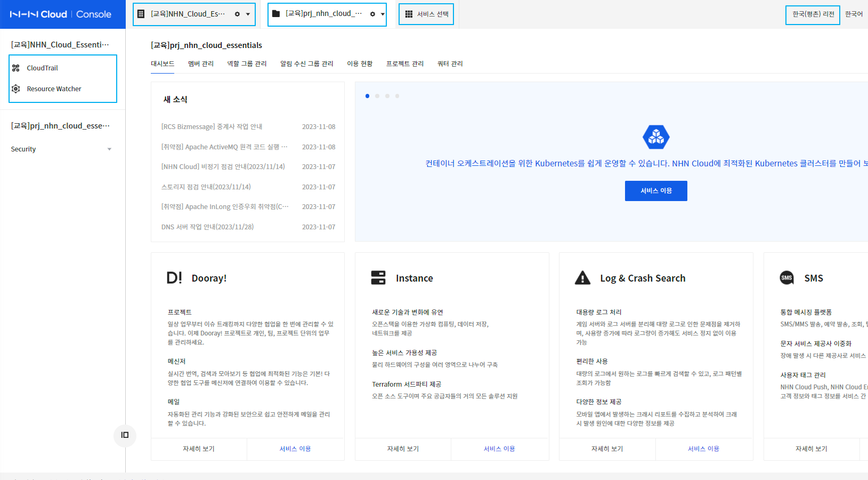
Task: Open the 한국어 language selector
Action: coord(854,14)
